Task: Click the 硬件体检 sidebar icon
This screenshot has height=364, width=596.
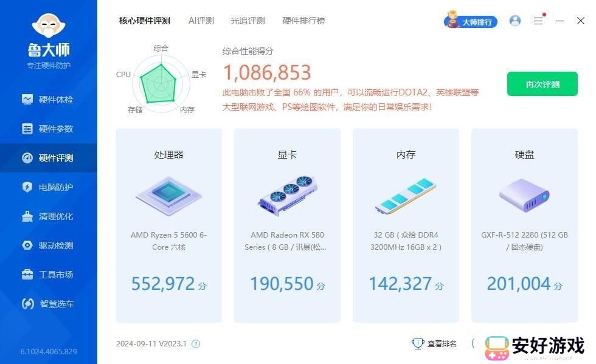Action: click(27, 100)
